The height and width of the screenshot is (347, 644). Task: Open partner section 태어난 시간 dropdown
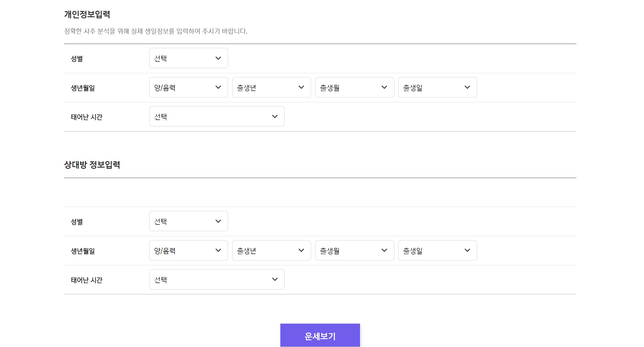pyautogui.click(x=216, y=279)
